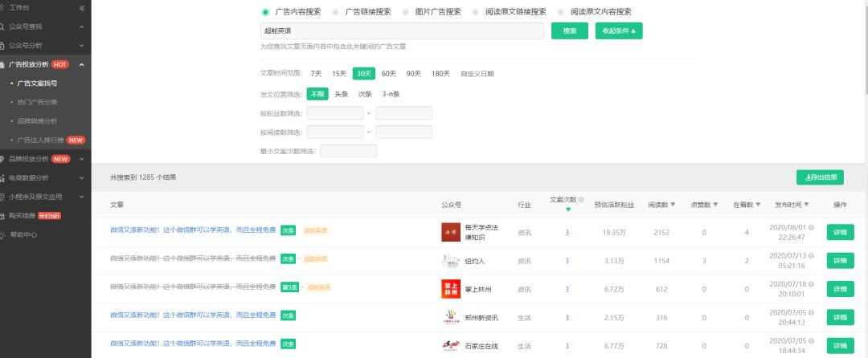Click the 公众号查找 search icon in sidebar
The image size is (868, 358).
click(2, 26)
